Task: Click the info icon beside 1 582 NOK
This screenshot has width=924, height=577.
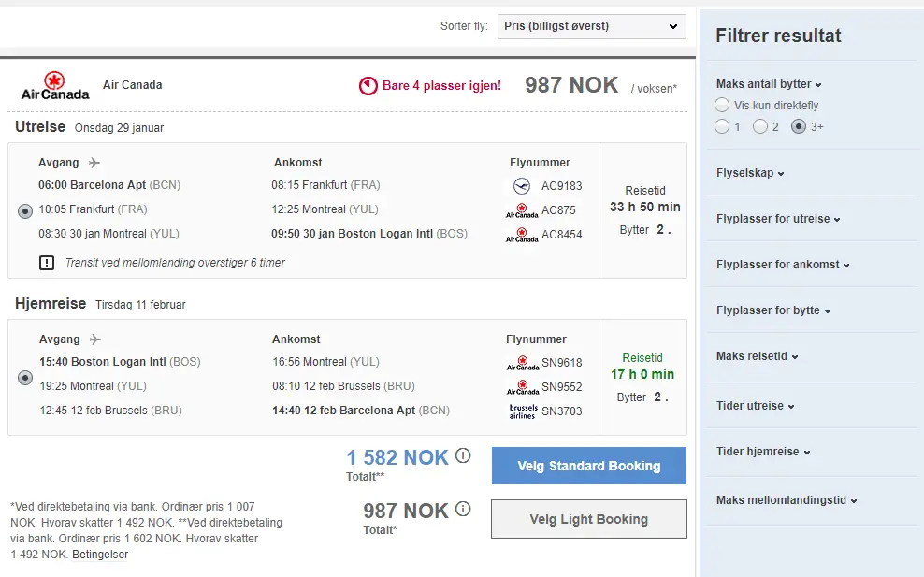Action: coord(463,456)
